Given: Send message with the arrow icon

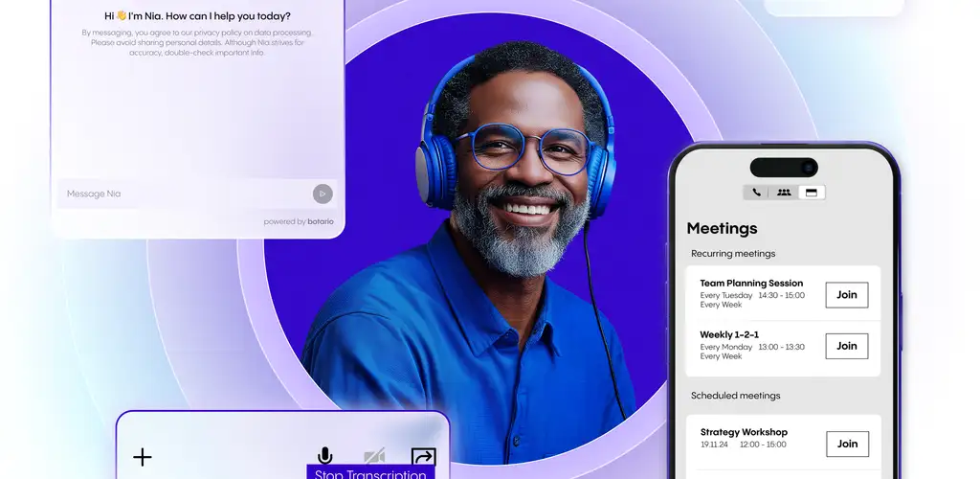Looking at the screenshot, I should pyautogui.click(x=323, y=194).
